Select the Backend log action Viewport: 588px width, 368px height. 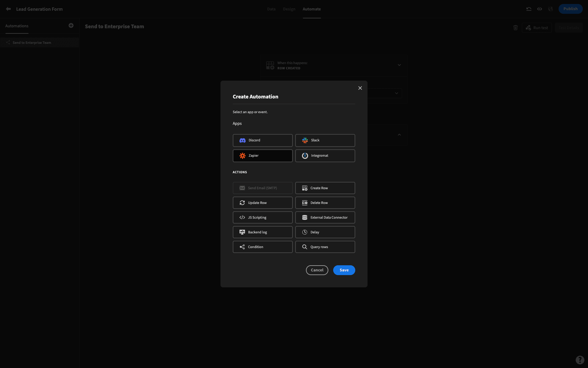coord(262,232)
